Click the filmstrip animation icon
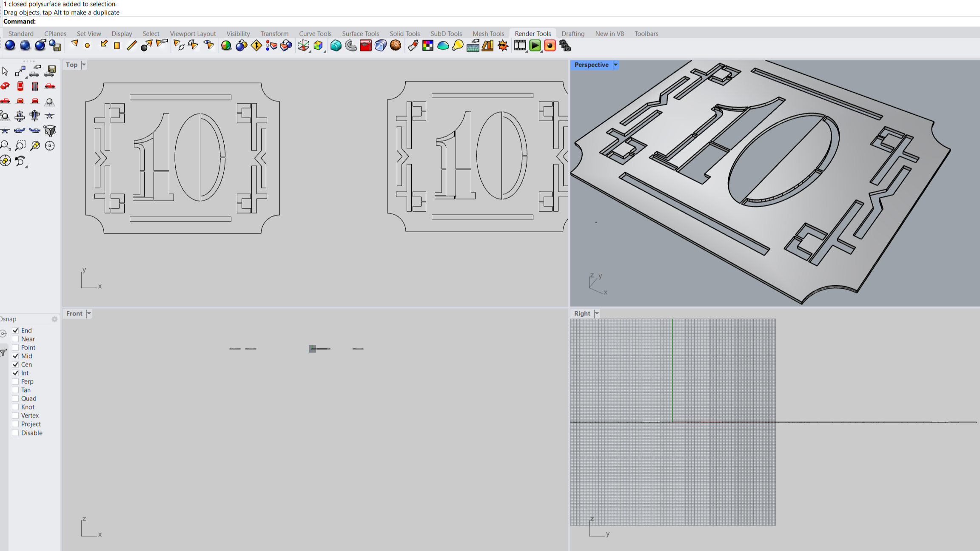The image size is (980, 551). tap(520, 45)
